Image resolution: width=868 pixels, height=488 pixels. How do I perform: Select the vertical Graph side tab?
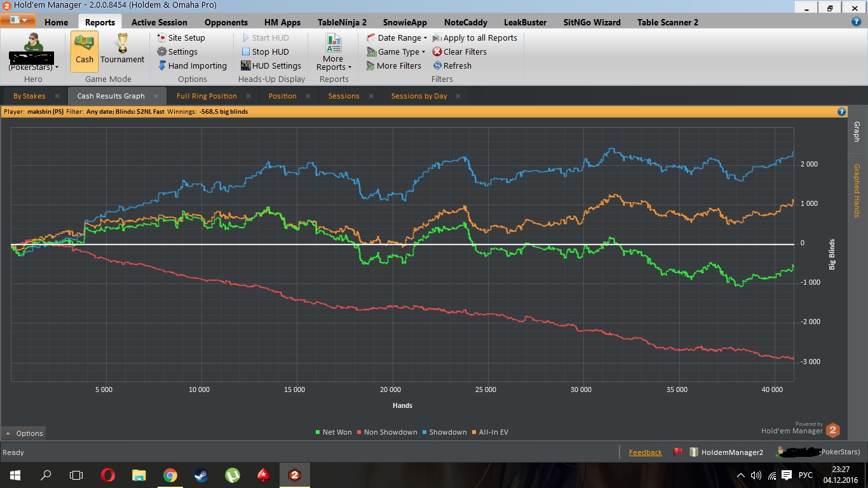857,132
